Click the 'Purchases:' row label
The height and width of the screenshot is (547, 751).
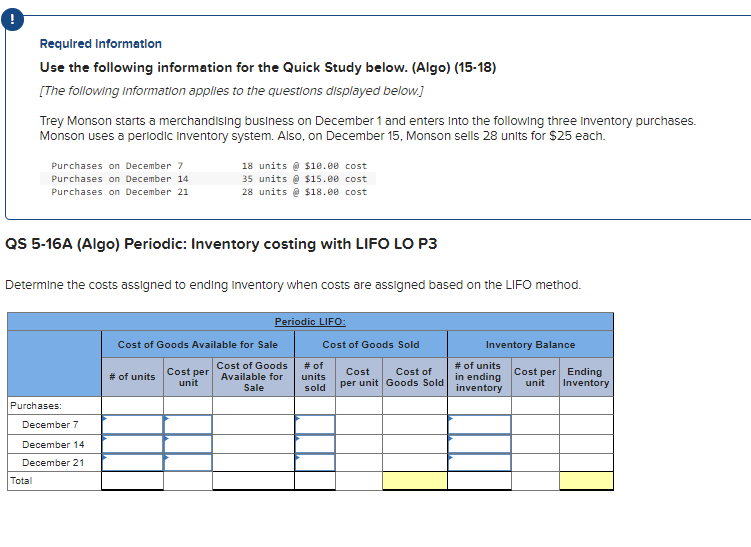pos(36,406)
